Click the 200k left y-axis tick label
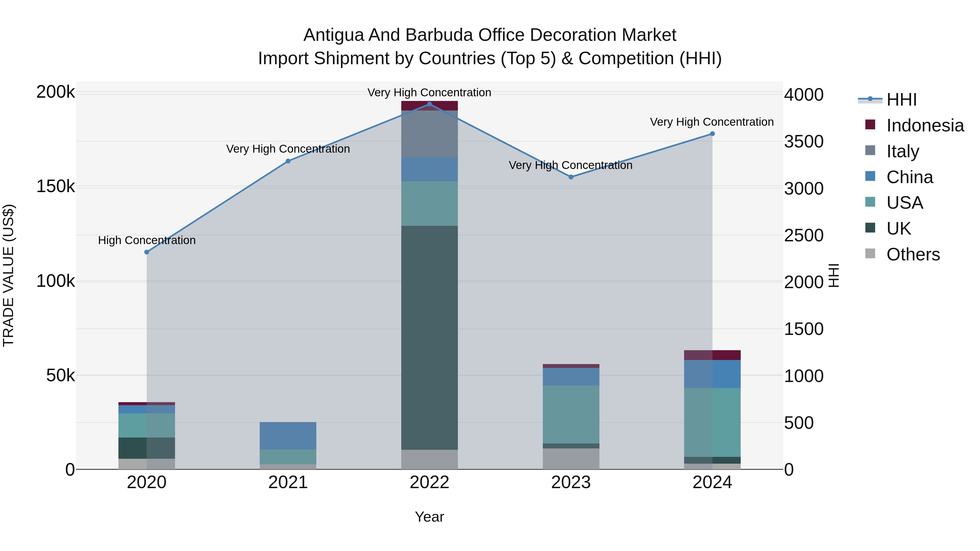This screenshot has width=980, height=551. coord(56,92)
